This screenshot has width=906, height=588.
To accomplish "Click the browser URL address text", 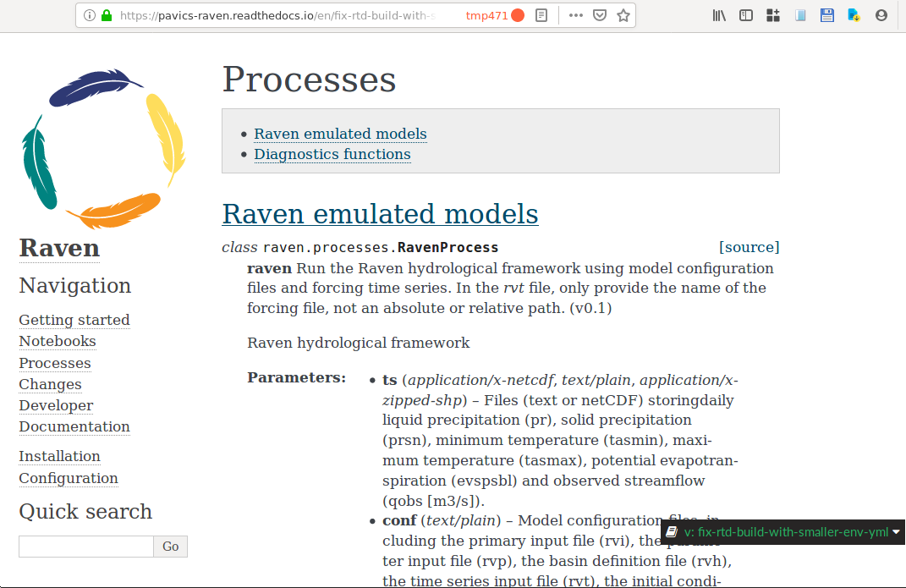I will coord(277,15).
